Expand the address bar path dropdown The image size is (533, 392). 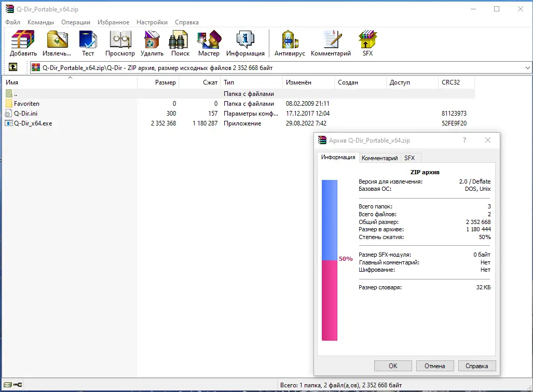pyautogui.click(x=528, y=67)
